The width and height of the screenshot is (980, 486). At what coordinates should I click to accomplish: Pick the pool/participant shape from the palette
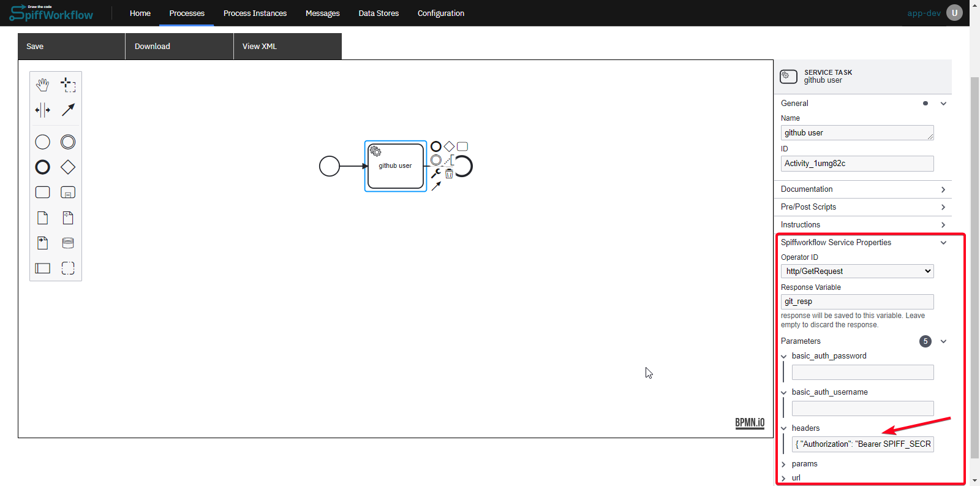coord(42,268)
